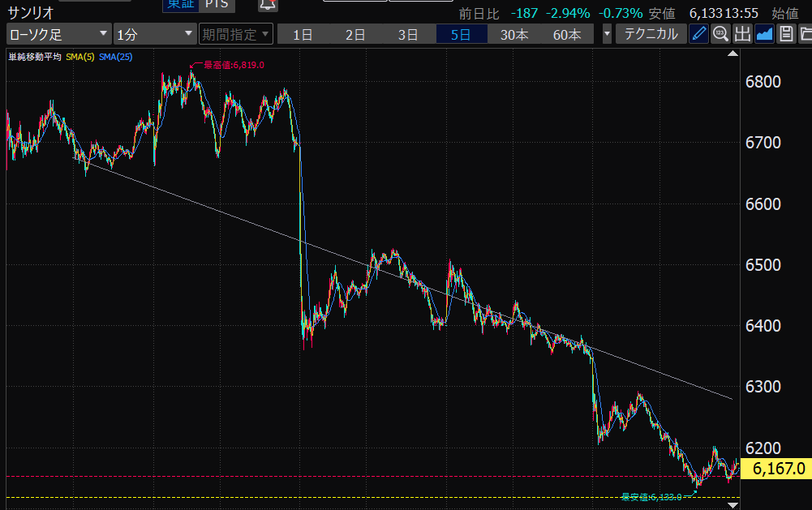Switch to the 東証 market tab
The height and width of the screenshot is (510, 812).
(x=180, y=5)
